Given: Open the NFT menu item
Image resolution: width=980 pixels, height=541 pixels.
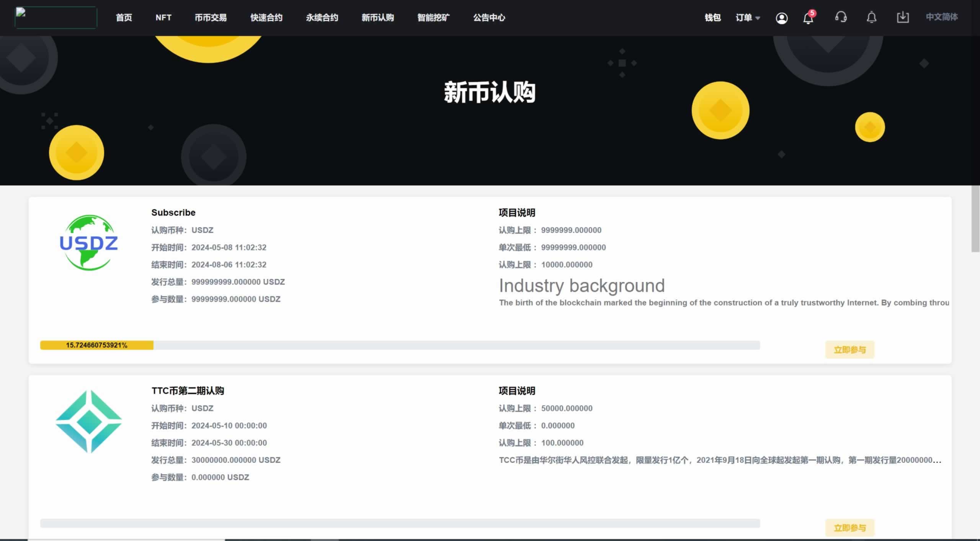Looking at the screenshot, I should click(163, 18).
